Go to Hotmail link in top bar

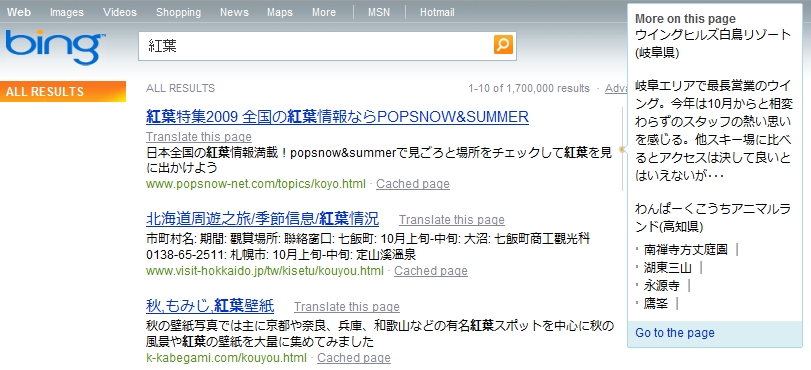437,12
